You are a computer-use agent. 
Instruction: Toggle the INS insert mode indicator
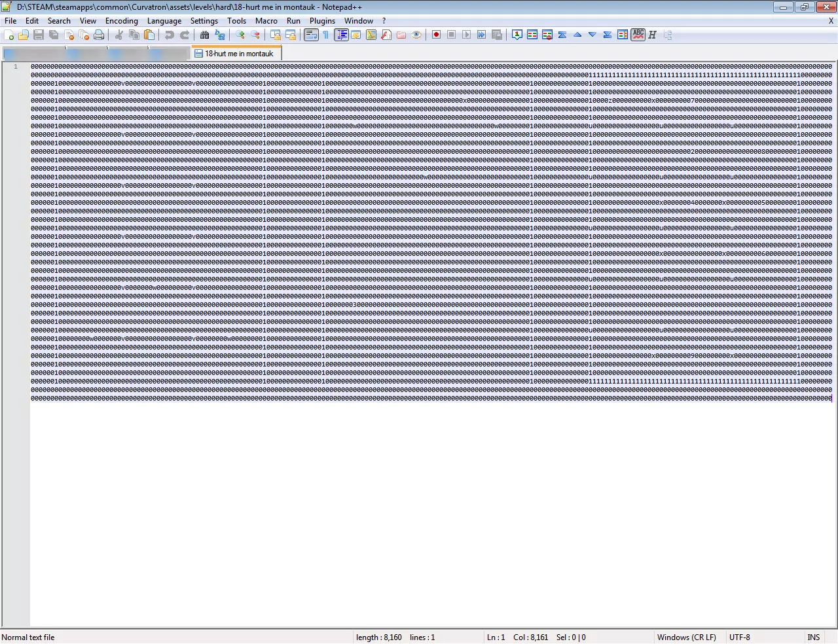coord(814,637)
